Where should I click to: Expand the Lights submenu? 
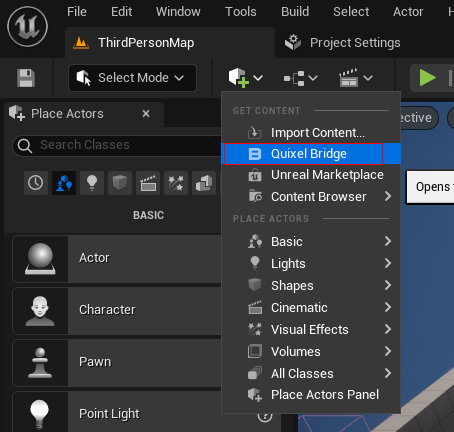311,263
